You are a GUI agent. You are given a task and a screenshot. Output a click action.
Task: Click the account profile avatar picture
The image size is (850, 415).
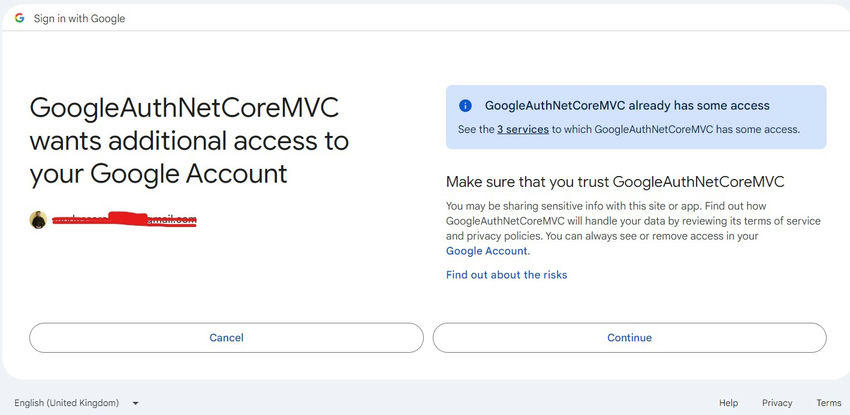tap(38, 220)
